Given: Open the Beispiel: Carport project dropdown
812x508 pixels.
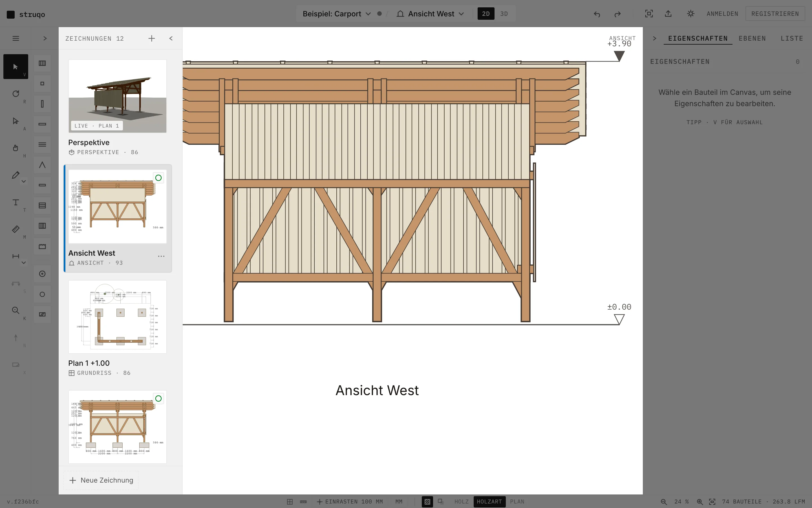Looking at the screenshot, I should tap(337, 14).
